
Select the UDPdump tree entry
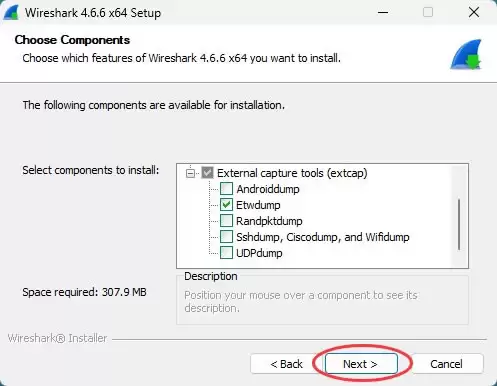click(x=259, y=253)
